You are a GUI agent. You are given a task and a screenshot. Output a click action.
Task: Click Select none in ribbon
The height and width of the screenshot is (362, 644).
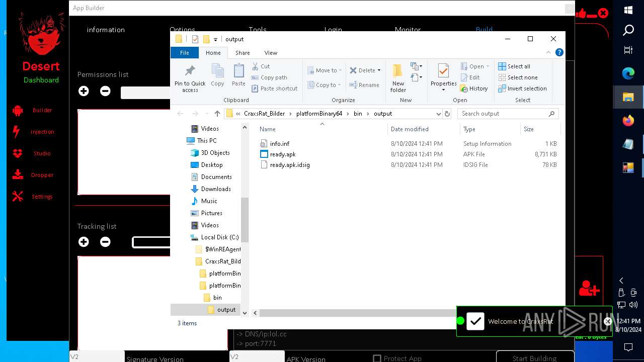[x=518, y=77]
